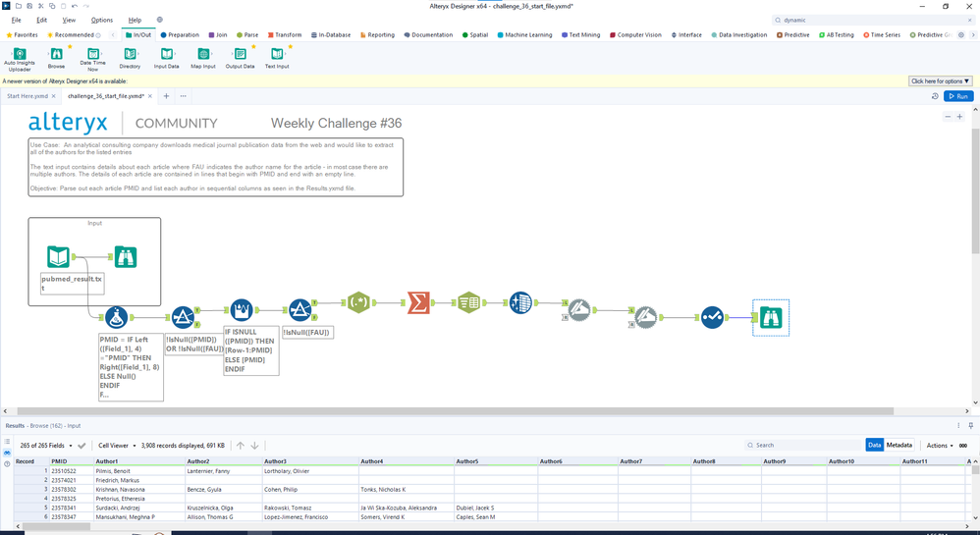
Task: Open the Edit menu
Action: 42,20
